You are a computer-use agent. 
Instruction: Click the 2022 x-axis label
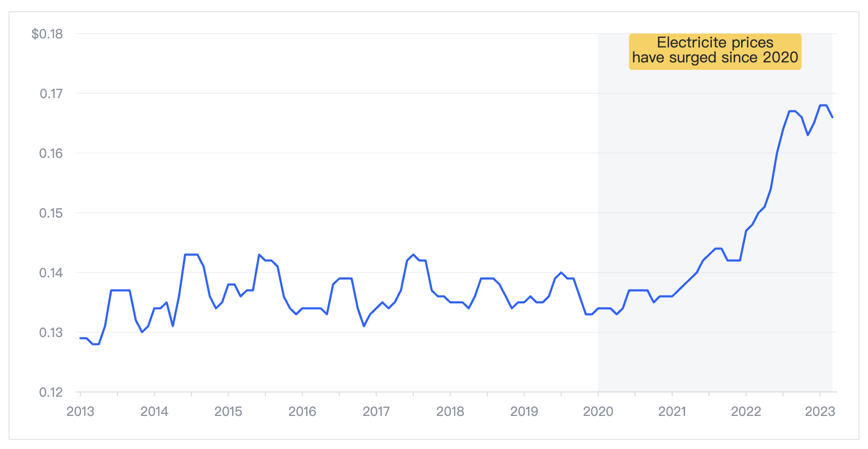pos(746,412)
